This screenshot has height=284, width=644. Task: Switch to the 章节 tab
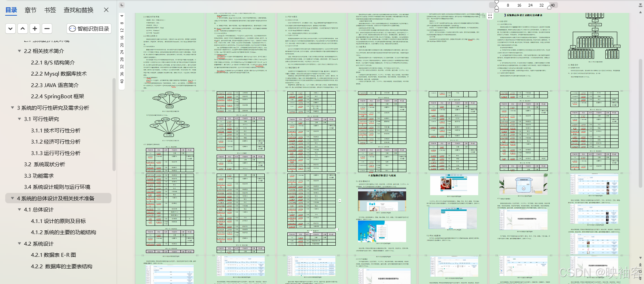coord(30,10)
